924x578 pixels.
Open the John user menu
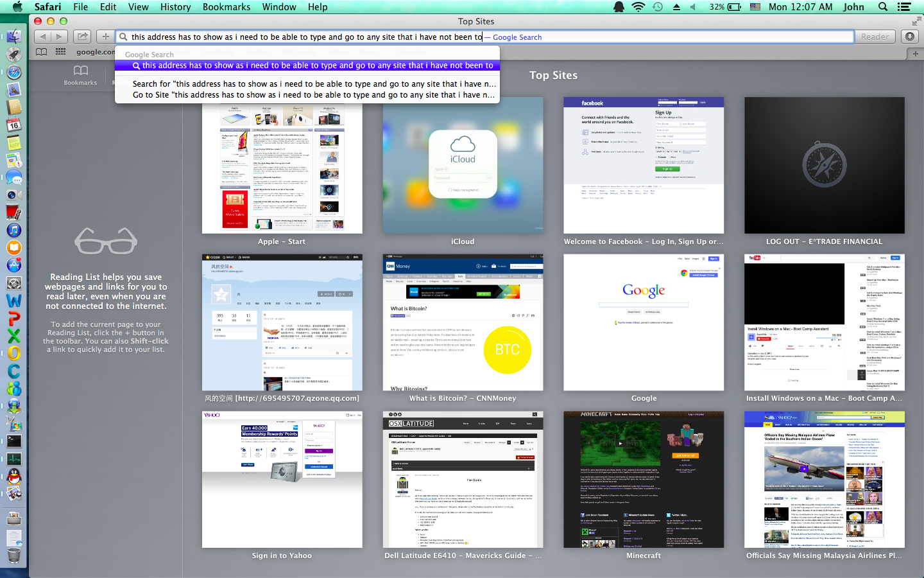853,7
